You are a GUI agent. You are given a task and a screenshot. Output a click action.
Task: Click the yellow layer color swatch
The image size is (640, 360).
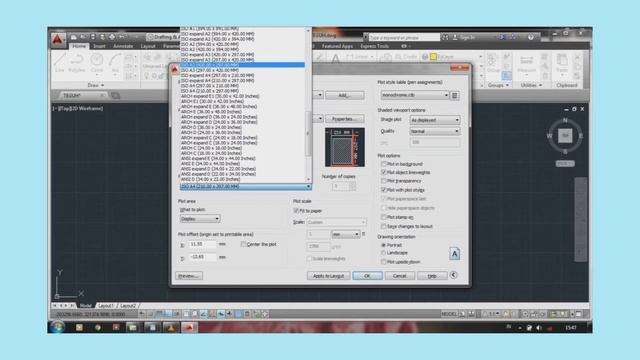pos(433,57)
